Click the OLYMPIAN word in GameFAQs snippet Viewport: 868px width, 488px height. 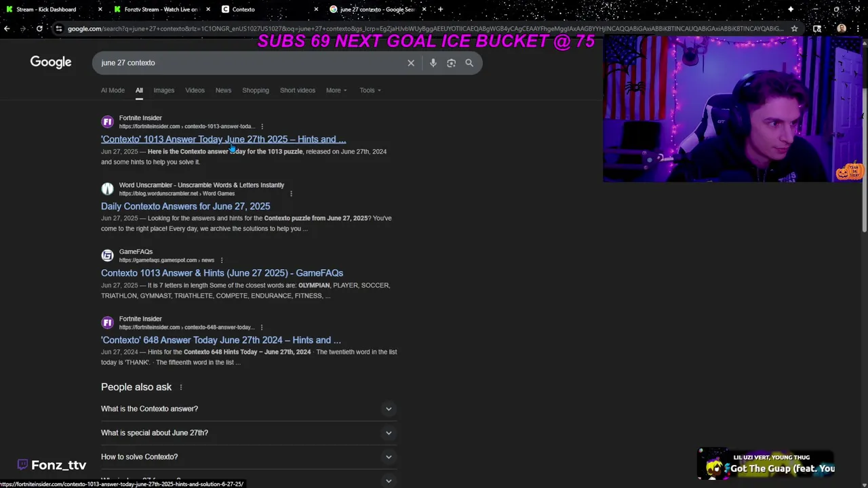[x=313, y=285]
